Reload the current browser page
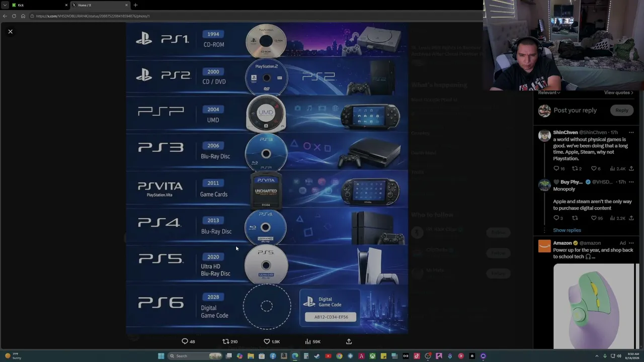The width and height of the screenshot is (644, 362). tap(14, 16)
